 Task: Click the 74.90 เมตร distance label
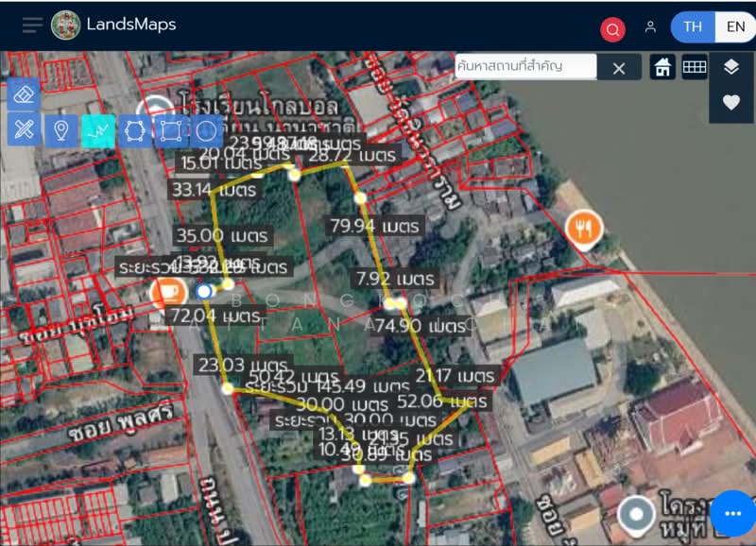pos(421,326)
